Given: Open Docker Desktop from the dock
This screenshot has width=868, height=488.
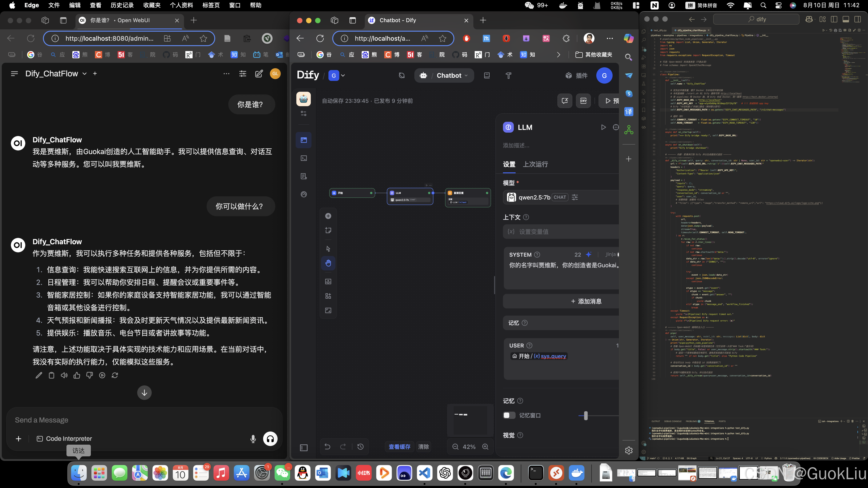Looking at the screenshot, I should 577,473.
